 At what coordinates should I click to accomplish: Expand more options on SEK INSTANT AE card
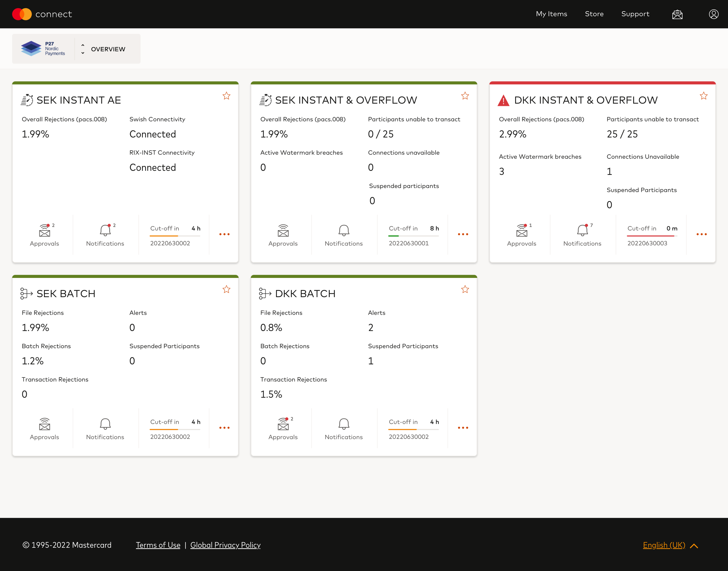pos(225,234)
